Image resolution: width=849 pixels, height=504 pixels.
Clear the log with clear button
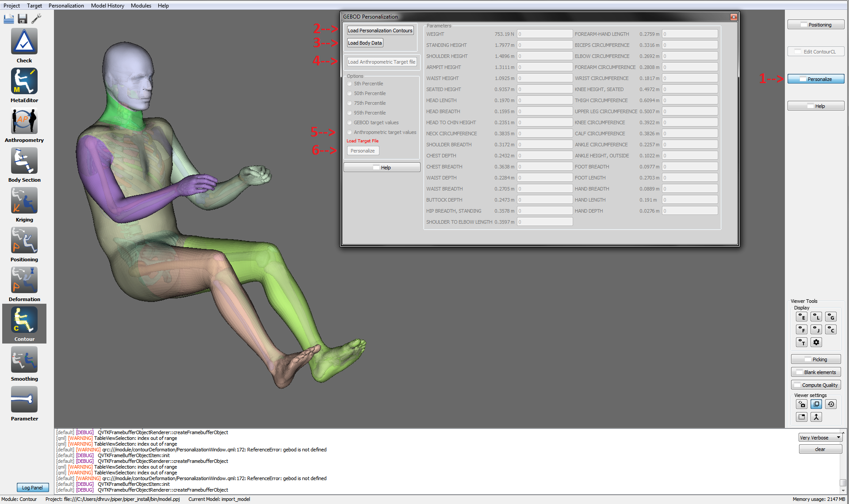coord(820,449)
